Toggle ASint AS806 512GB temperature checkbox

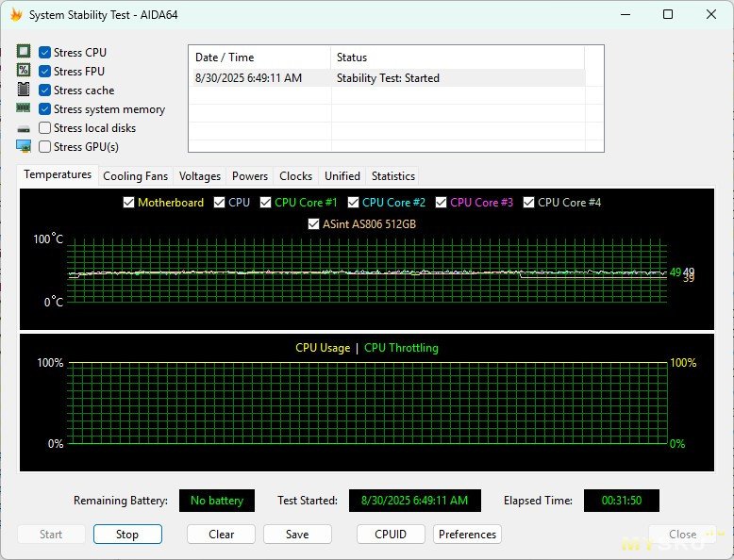click(x=313, y=224)
